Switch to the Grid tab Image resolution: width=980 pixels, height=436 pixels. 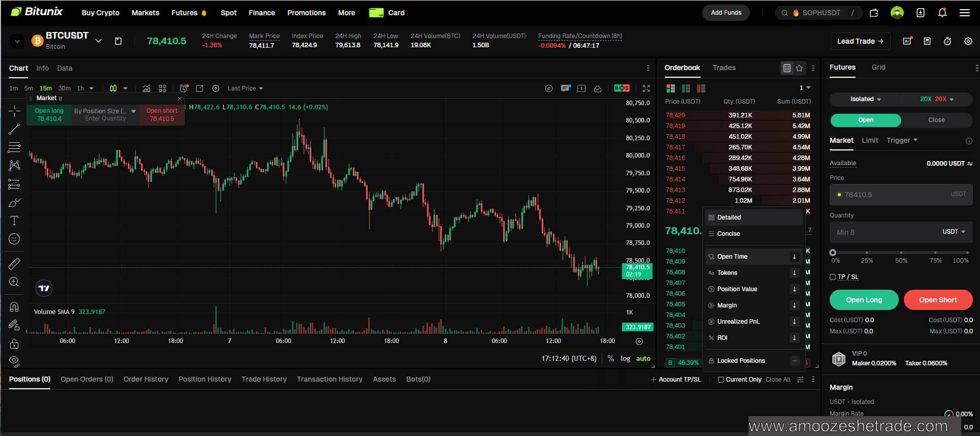878,67
